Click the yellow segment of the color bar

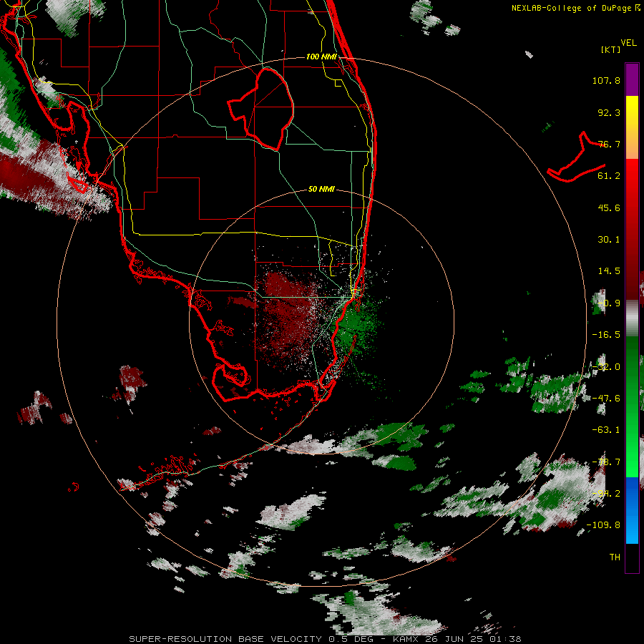coord(632,111)
